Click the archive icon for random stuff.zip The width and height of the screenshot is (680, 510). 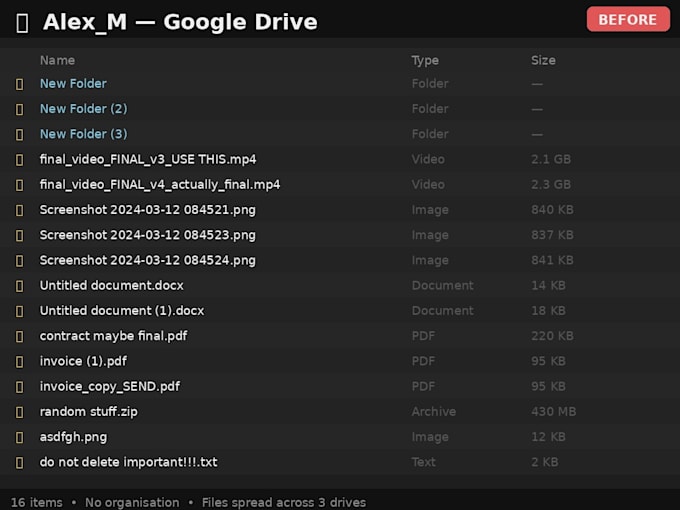pyautogui.click(x=20, y=412)
